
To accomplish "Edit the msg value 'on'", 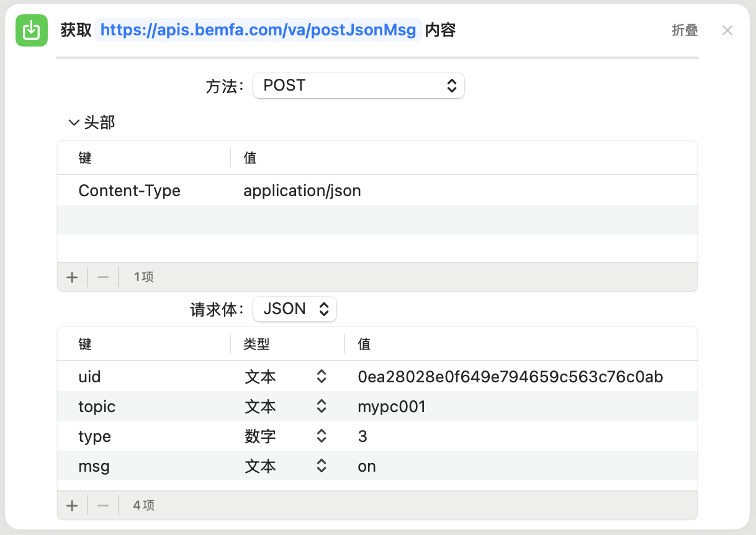I will pos(367,466).
